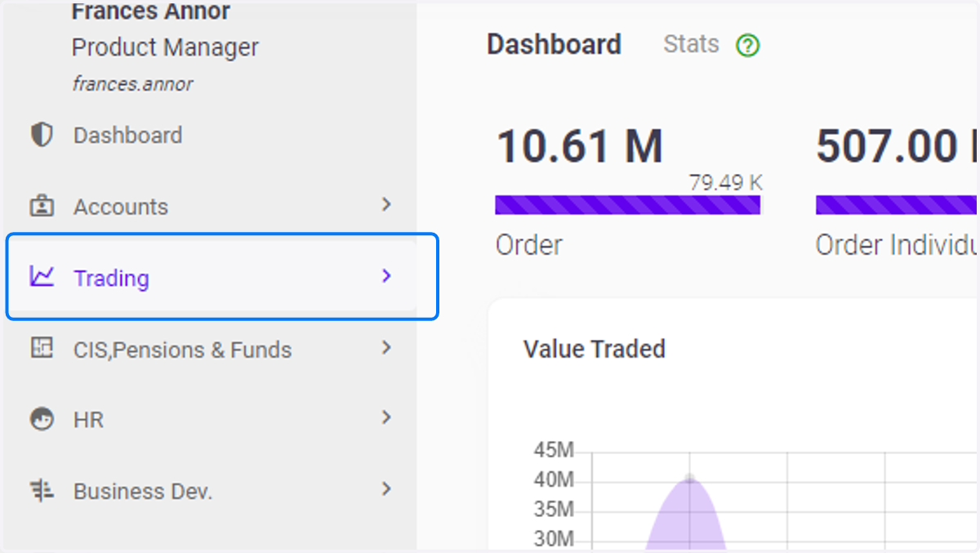Expand the CIS, Pensions & Funds chevron

tap(387, 347)
